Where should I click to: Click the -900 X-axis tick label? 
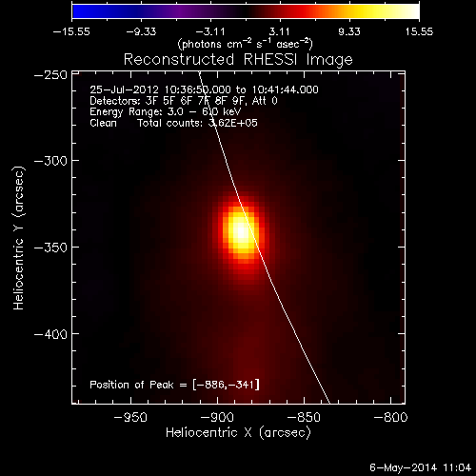point(217,417)
